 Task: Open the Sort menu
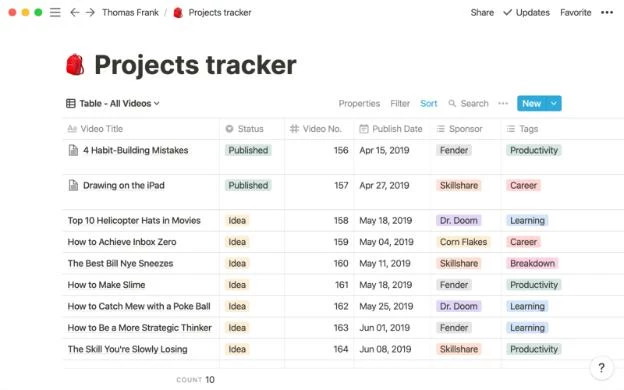pyautogui.click(x=429, y=103)
